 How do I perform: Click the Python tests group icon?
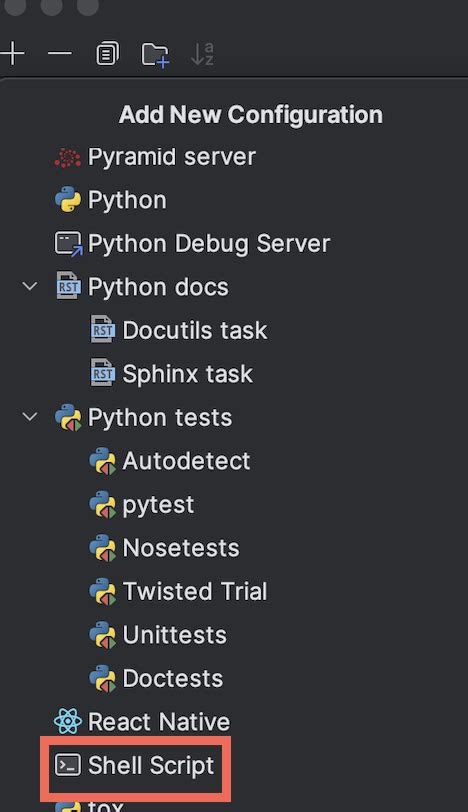(68, 418)
